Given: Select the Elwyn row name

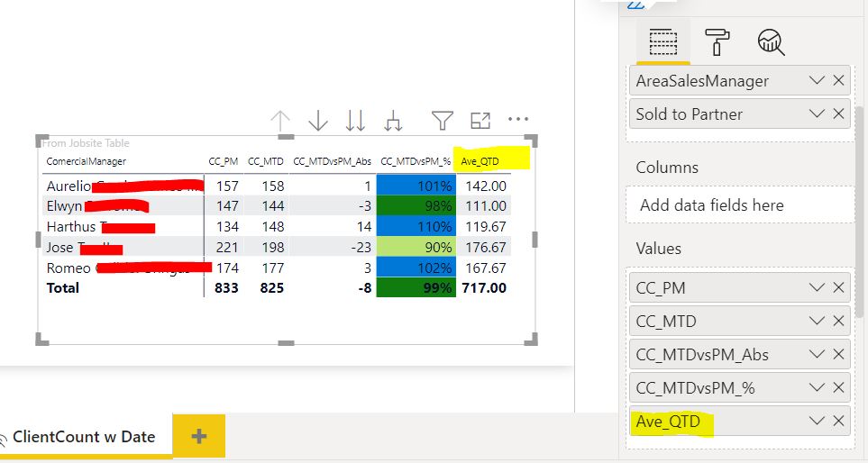Looking at the screenshot, I should [65, 206].
